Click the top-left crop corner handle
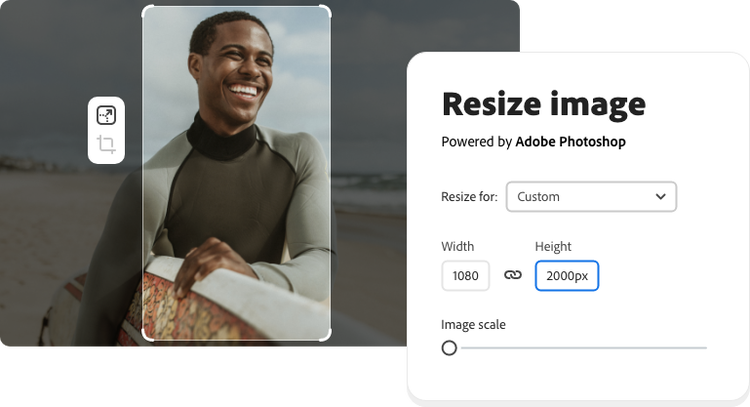Image resolution: width=750 pixels, height=407 pixels. point(146,9)
